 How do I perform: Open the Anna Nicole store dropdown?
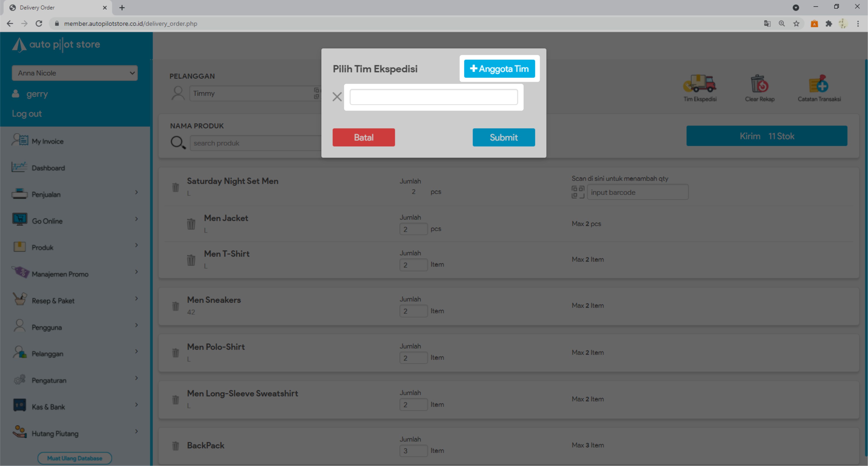point(74,73)
